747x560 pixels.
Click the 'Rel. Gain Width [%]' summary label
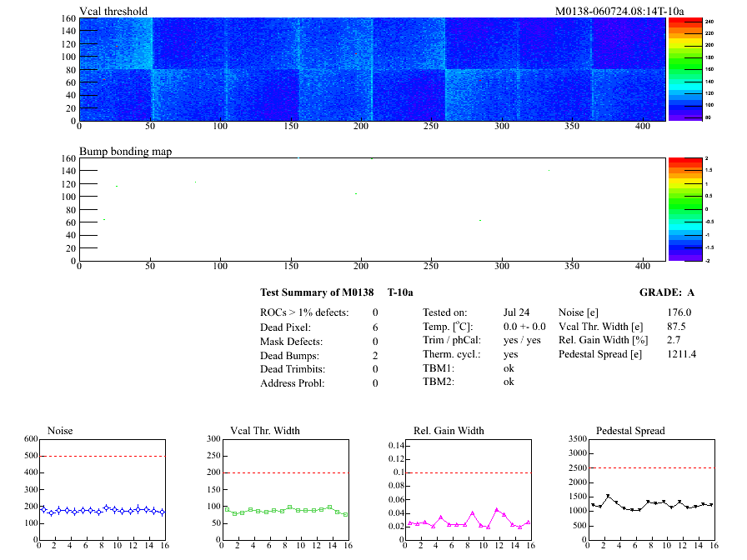603,340
